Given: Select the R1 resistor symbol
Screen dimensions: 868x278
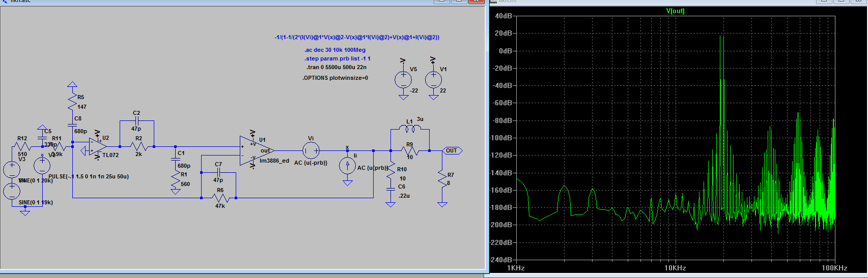Looking at the screenshot, I should coord(175,179).
